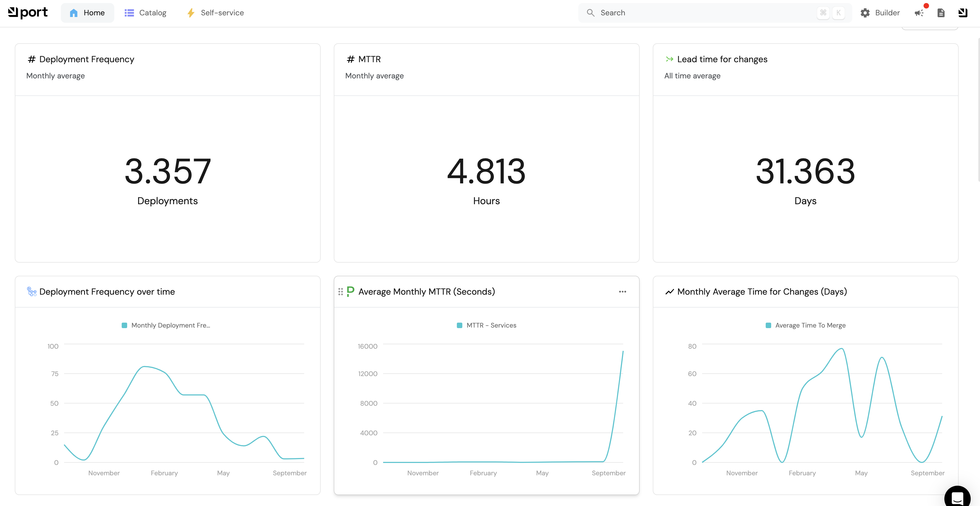Grab the MTTR chart drag handle
980x506 pixels.
(x=340, y=291)
